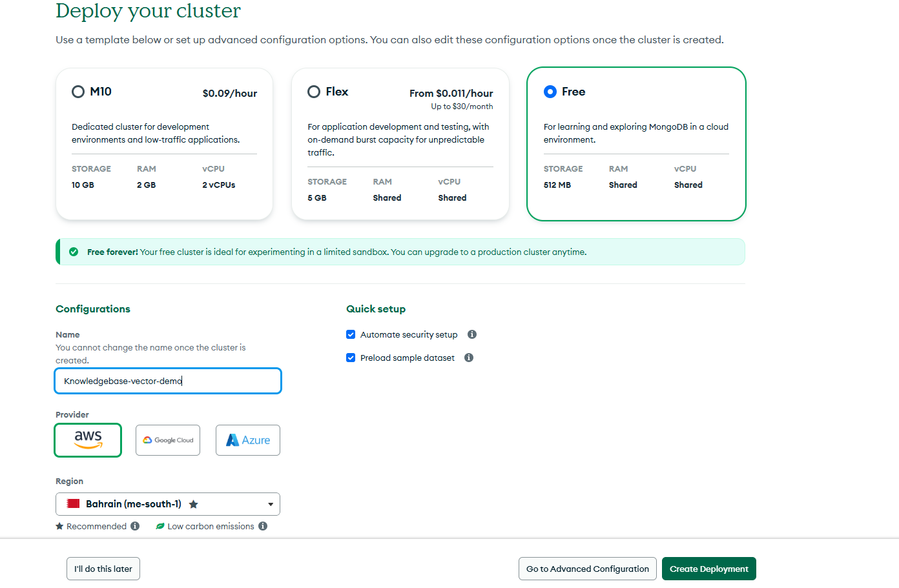Click I'll do this later

(x=103, y=569)
